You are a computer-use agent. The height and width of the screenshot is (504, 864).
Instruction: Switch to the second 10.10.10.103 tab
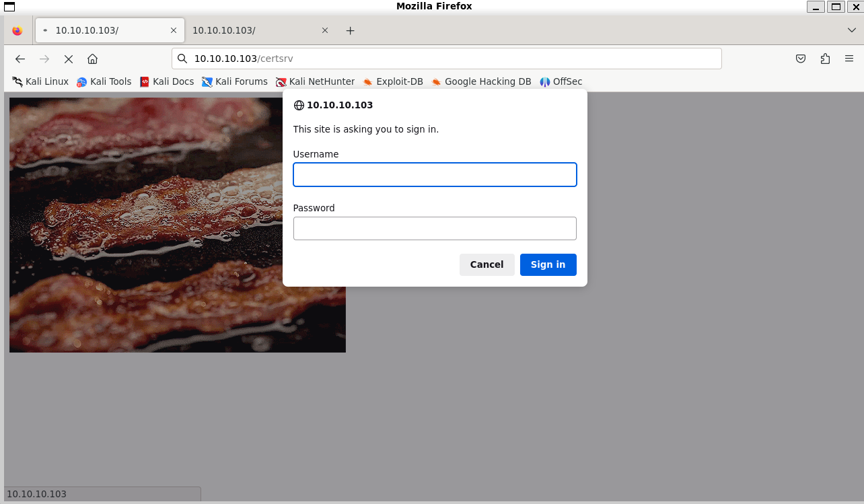(x=261, y=30)
